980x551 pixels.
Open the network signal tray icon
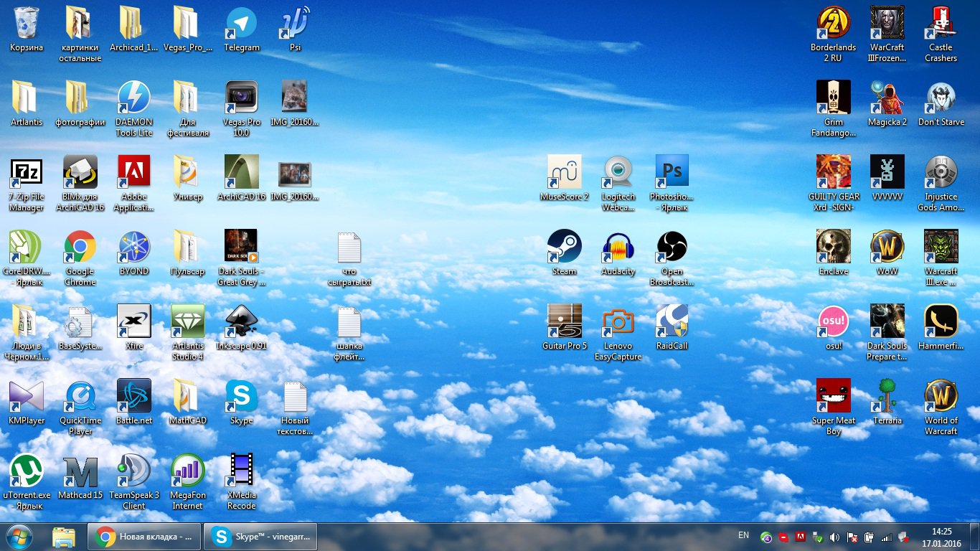[887, 537]
